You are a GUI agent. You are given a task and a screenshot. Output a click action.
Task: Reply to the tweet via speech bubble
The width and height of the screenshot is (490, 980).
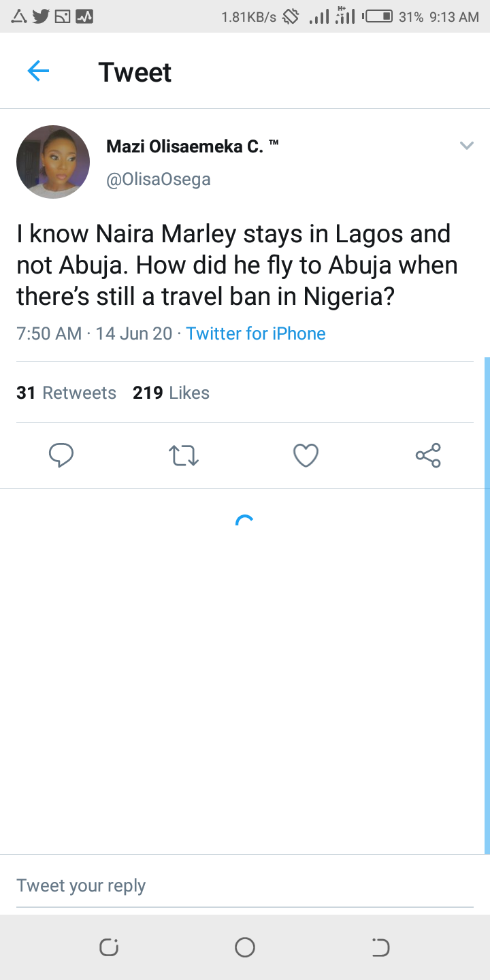[x=61, y=455]
